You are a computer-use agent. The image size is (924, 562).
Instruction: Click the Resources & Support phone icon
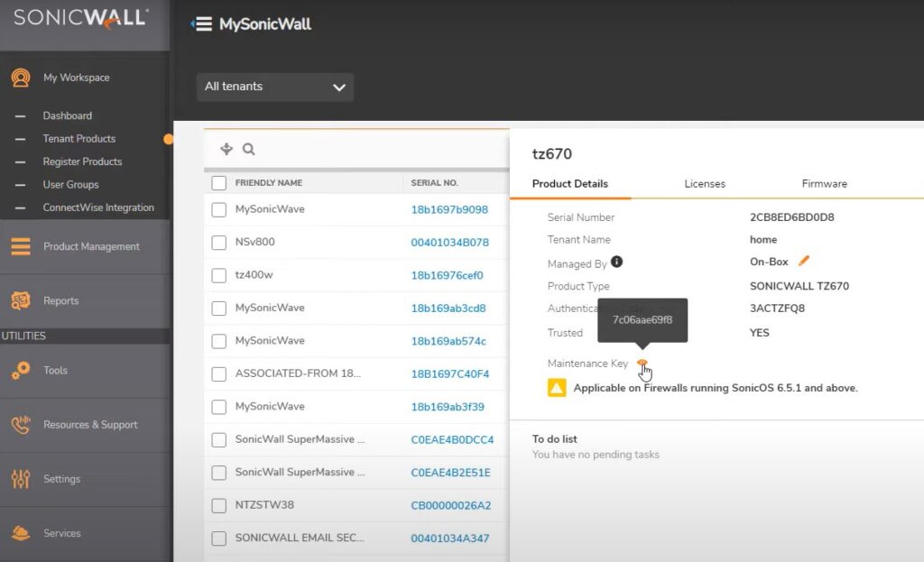pos(21,425)
